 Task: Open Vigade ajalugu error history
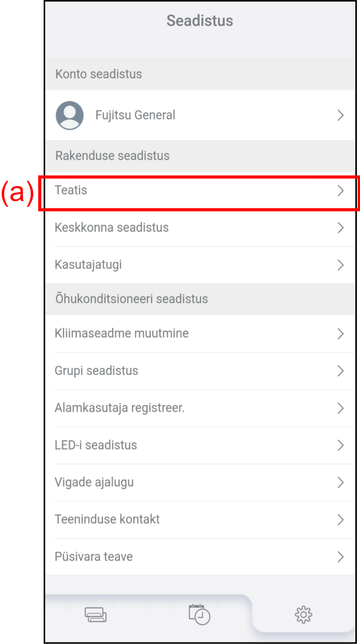94,482
